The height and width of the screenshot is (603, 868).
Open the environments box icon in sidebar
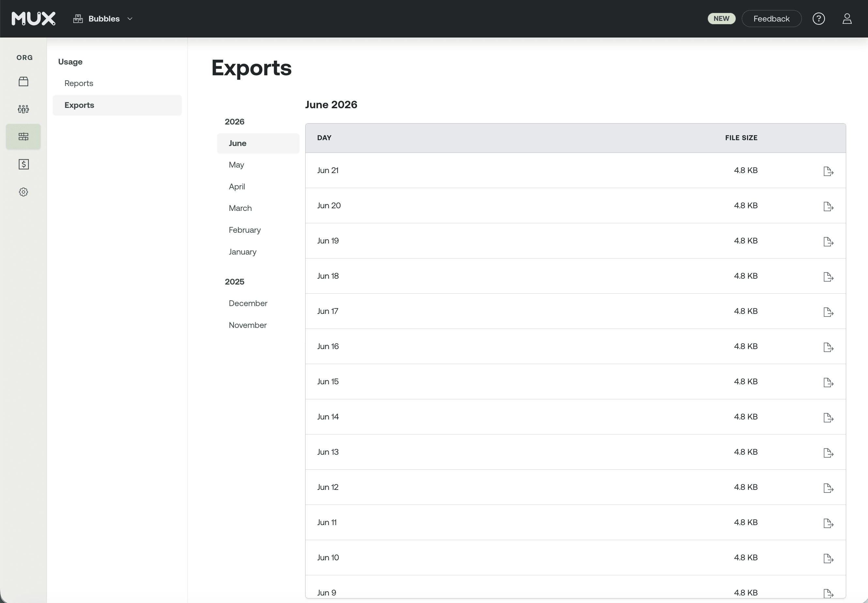tap(23, 81)
